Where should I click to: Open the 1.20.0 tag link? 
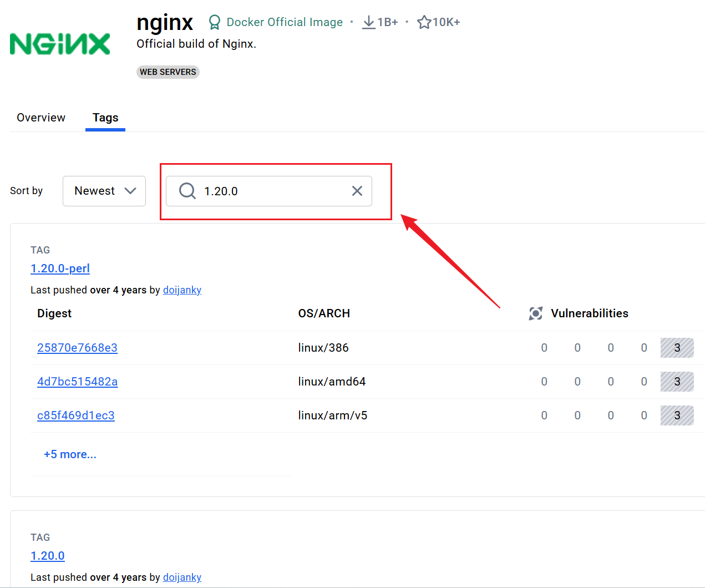tap(48, 556)
